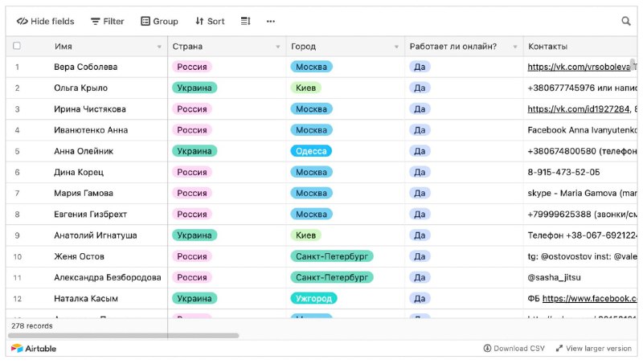Expand the Страна column dropdown arrow
The image size is (643, 364).
click(x=277, y=47)
